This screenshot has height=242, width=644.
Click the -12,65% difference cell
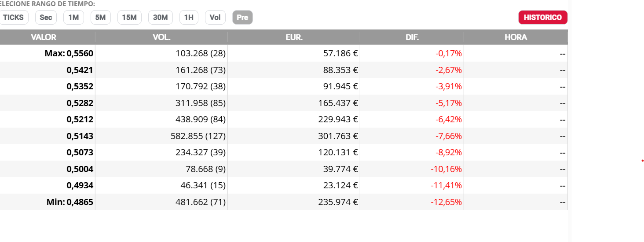pos(446,202)
